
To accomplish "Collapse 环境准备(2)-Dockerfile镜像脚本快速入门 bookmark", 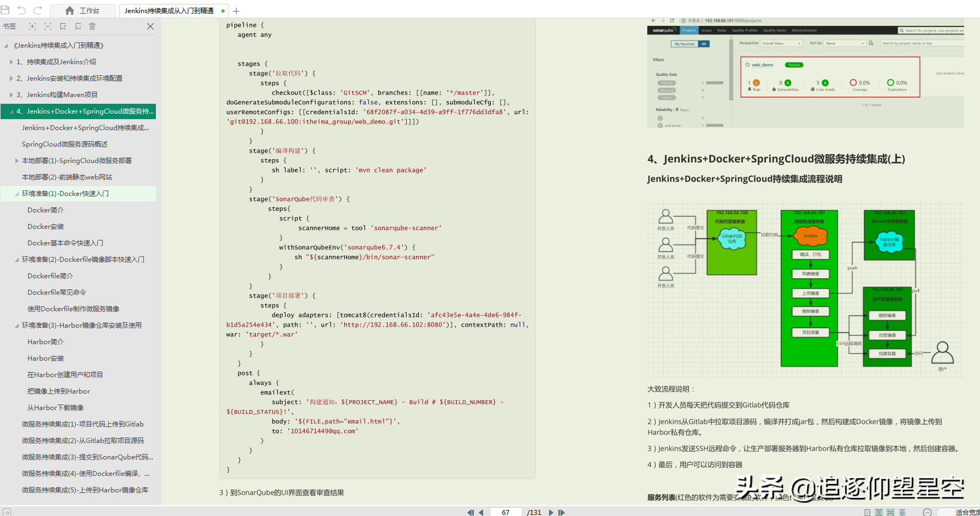I will [17, 260].
